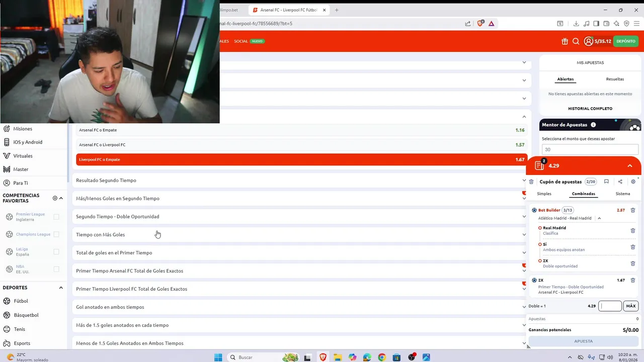Open HISTORIAL COMPLETO link
Screen dimensions: 644x362
pyautogui.click(x=590, y=109)
